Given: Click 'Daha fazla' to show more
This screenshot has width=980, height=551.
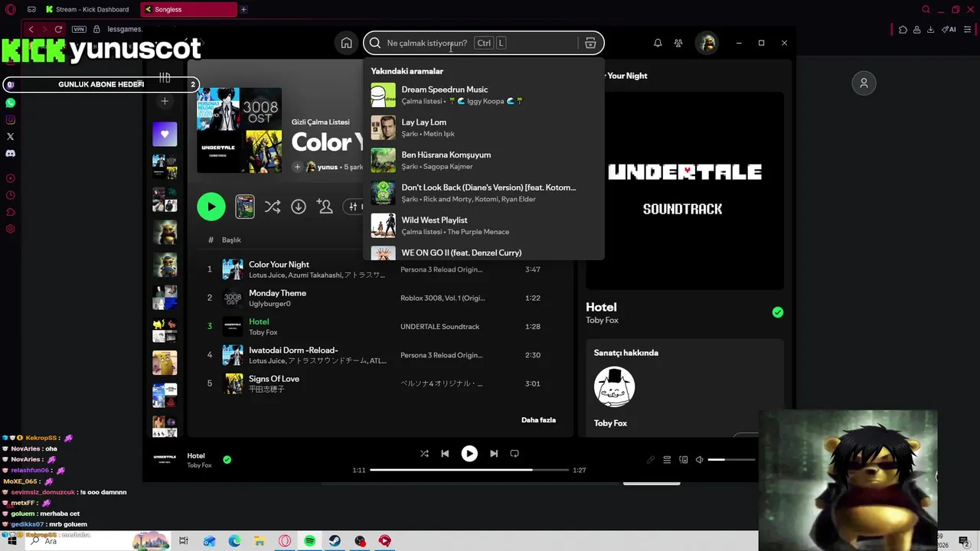Looking at the screenshot, I should pos(538,420).
